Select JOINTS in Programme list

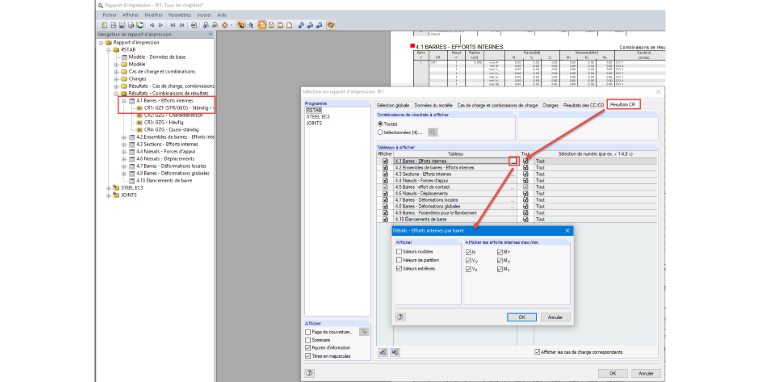click(314, 123)
